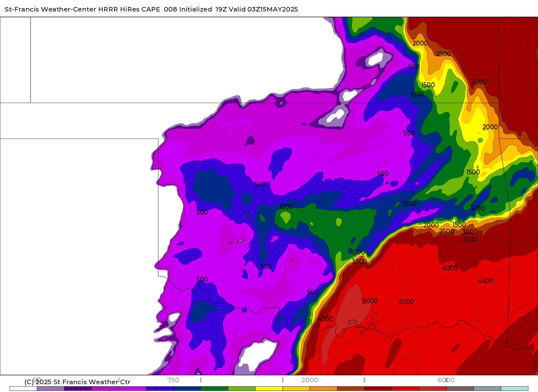Click the rust brown legend swatch
The image size is (538, 392).
(351, 389)
